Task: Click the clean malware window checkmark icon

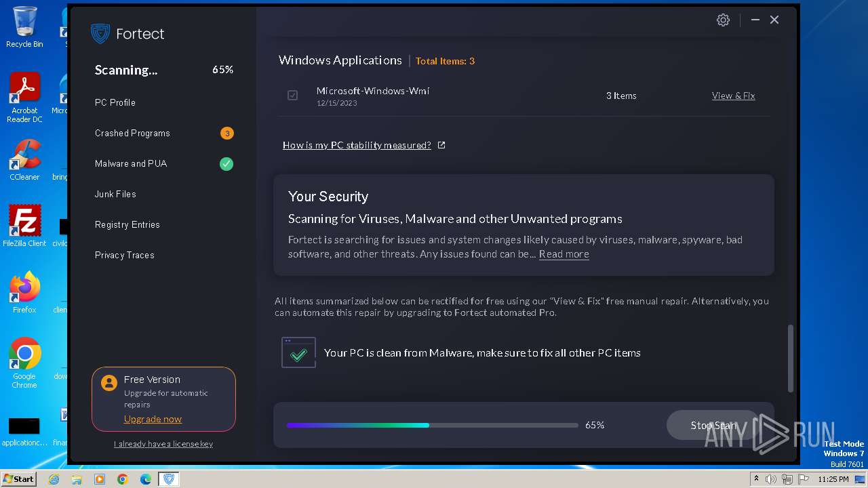Action: point(298,353)
